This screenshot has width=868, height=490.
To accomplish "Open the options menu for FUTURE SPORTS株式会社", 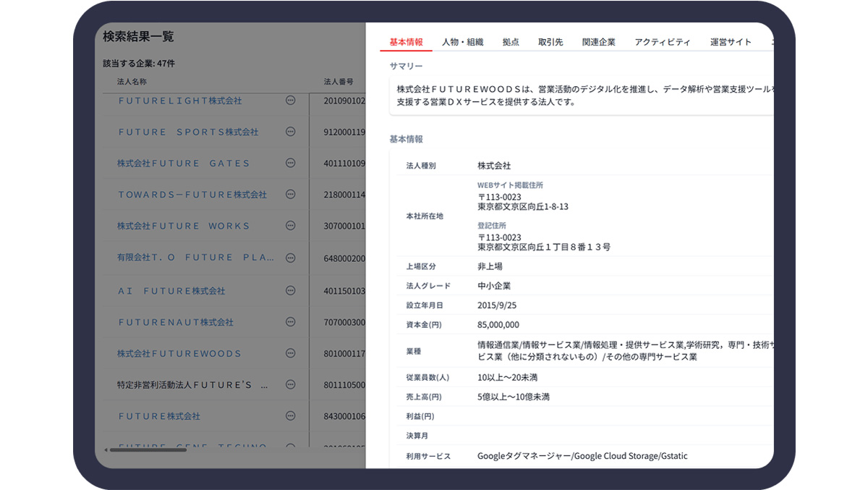I will click(x=291, y=132).
